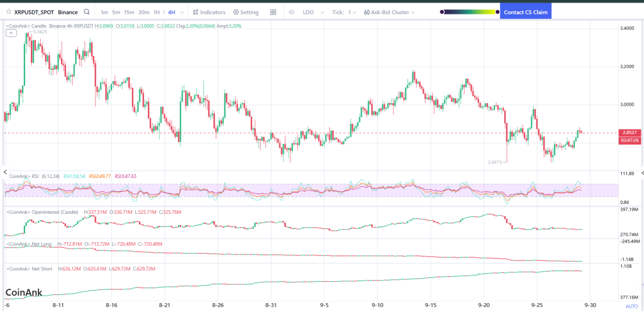Click the left handle of color gradient slider
The width and height of the screenshot is (644, 312).
pos(441,12)
